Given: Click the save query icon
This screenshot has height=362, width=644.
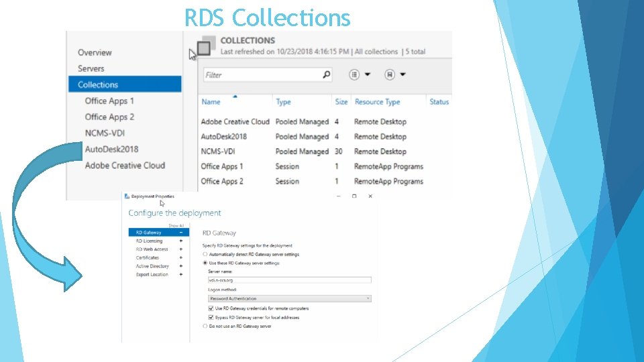Looking at the screenshot, I should (x=389, y=74).
